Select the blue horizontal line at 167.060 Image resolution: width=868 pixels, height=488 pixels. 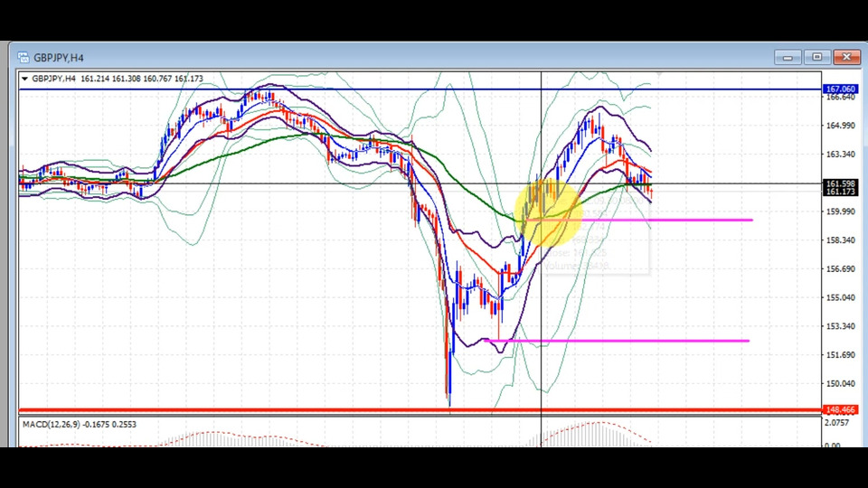(x=420, y=89)
